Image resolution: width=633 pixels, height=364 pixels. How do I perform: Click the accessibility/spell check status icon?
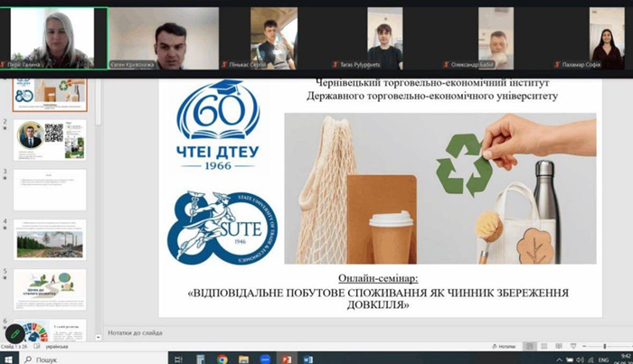pyautogui.click(x=37, y=346)
